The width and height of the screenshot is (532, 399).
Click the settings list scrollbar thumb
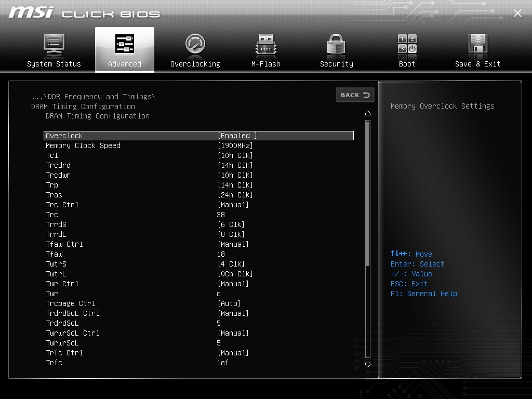[x=368, y=193]
